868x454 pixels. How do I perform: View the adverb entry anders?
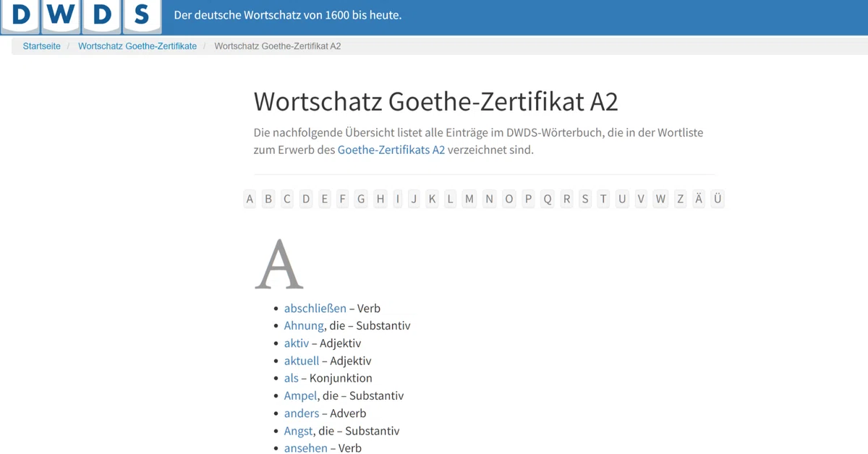pyautogui.click(x=302, y=414)
